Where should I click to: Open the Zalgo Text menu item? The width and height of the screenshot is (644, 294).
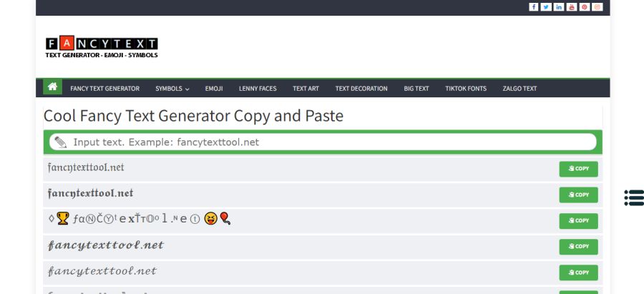tap(519, 88)
